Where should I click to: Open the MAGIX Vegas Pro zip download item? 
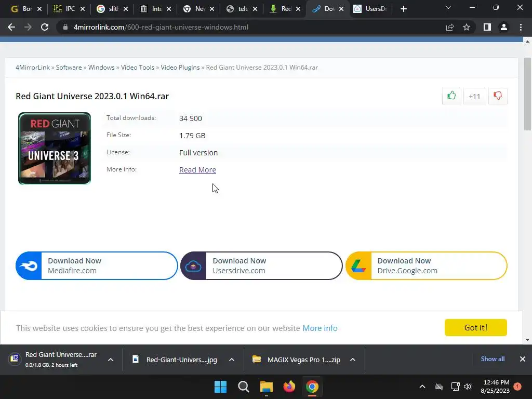[x=299, y=360]
